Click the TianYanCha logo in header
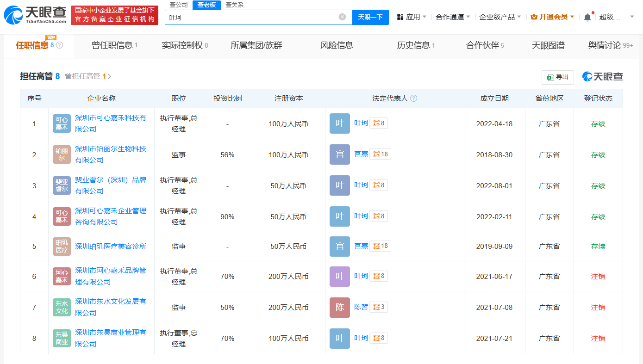Viewport: 643px width, 364px height. tap(35, 15)
